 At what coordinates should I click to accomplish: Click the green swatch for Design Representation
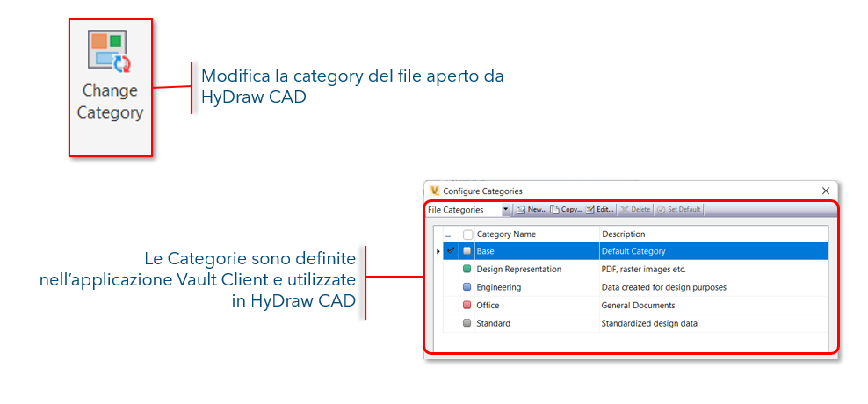coord(467,269)
